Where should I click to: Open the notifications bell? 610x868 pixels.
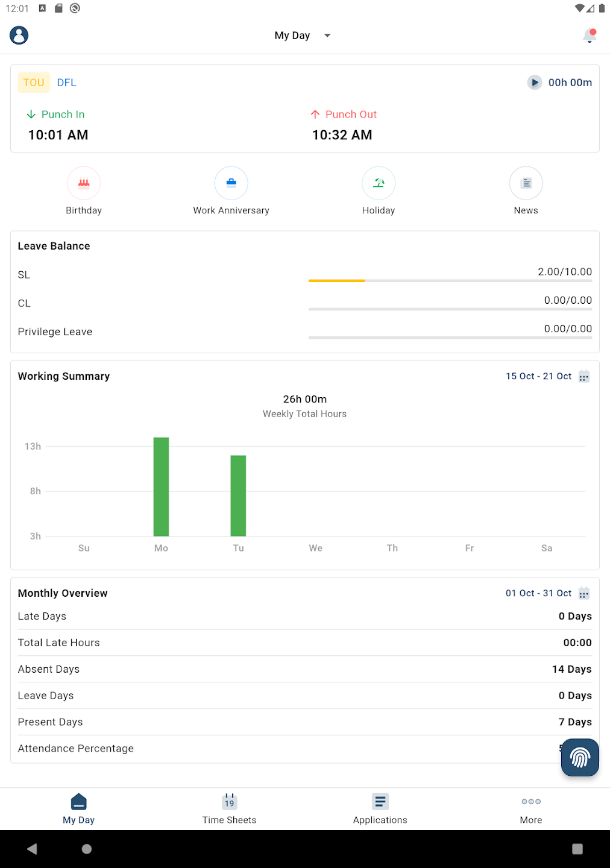(590, 36)
